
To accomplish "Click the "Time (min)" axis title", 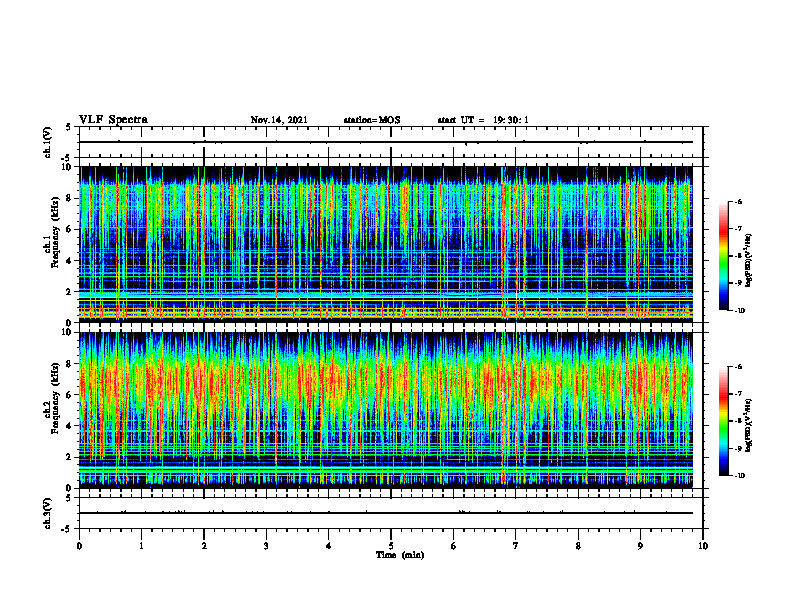I will click(400, 555).
